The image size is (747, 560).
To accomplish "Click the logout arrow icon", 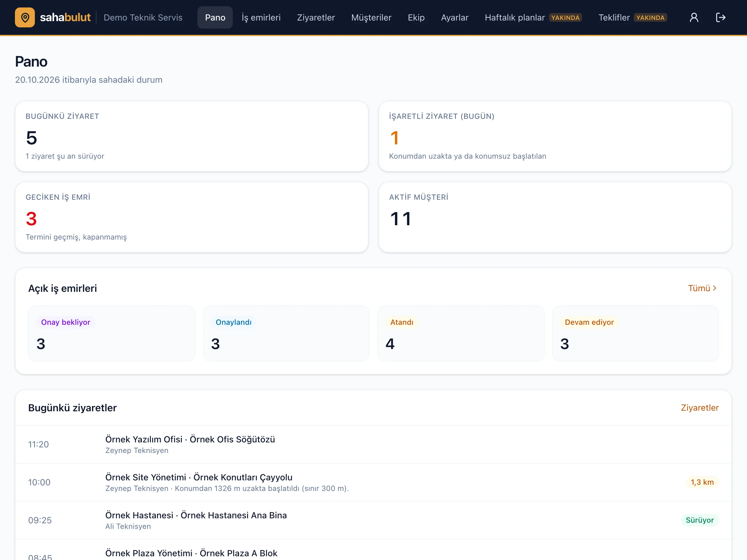I will (x=721, y=17).
